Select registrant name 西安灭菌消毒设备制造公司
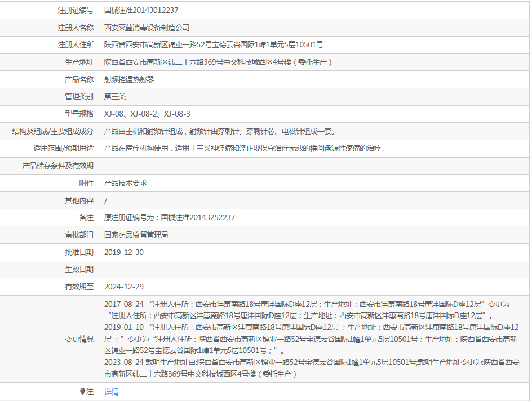Viewport: 532px width, 402px height. [147, 28]
